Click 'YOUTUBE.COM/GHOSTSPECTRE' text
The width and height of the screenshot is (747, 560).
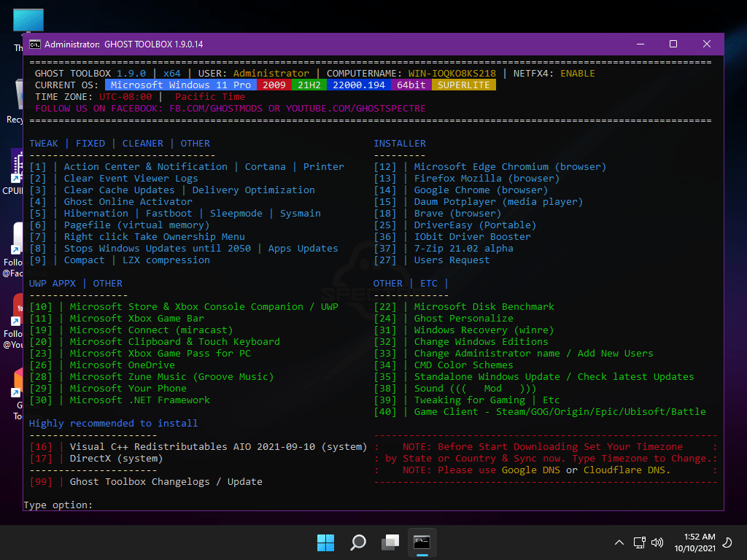click(356, 108)
